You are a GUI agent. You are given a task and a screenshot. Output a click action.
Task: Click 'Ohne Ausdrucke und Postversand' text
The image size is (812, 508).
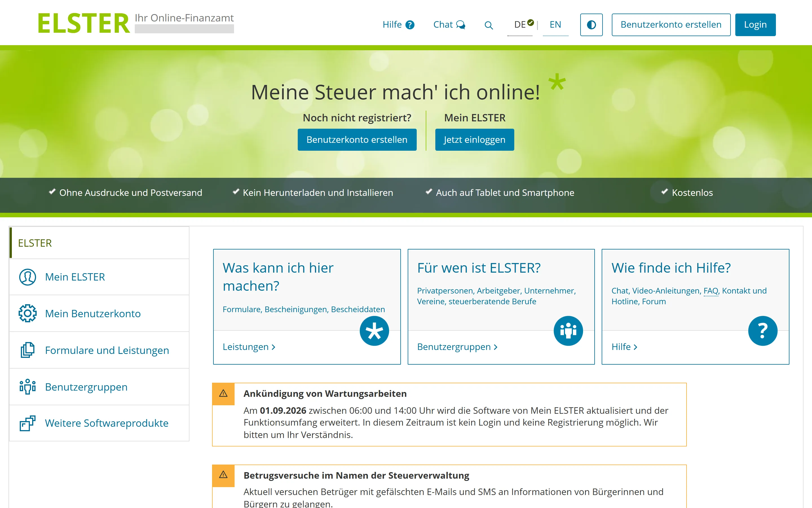point(131,193)
